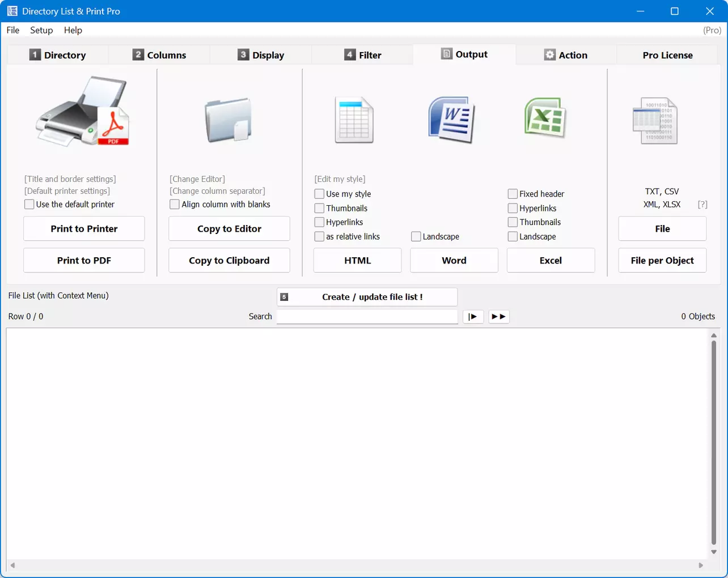This screenshot has width=728, height=578.
Task: Click the find next search arrow
Action: click(473, 316)
